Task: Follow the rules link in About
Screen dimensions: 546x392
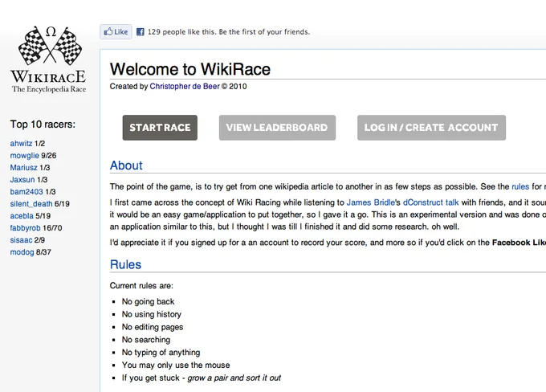Action: point(520,186)
